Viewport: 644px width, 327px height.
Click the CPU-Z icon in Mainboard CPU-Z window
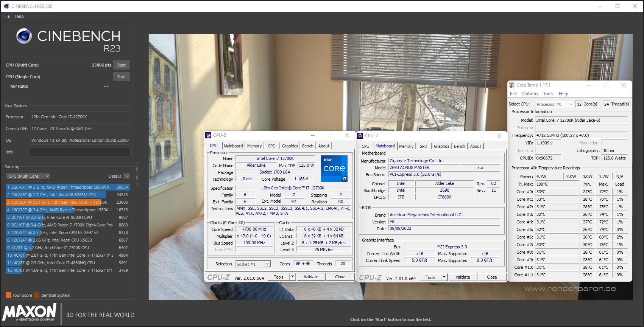click(360, 136)
